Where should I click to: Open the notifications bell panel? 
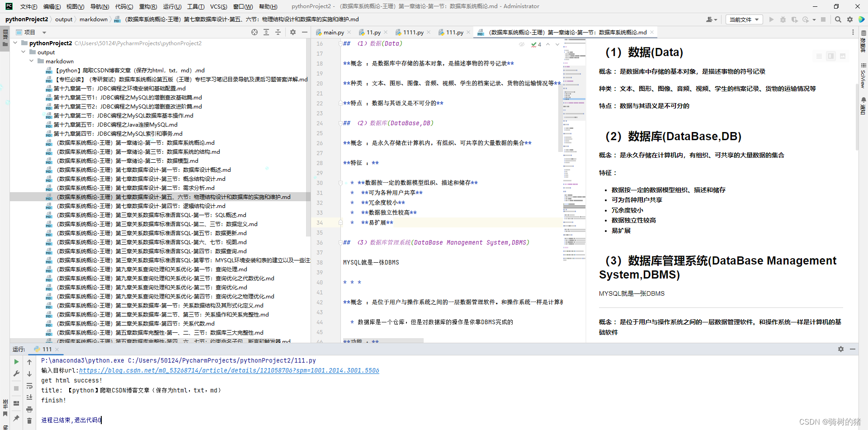tap(863, 106)
